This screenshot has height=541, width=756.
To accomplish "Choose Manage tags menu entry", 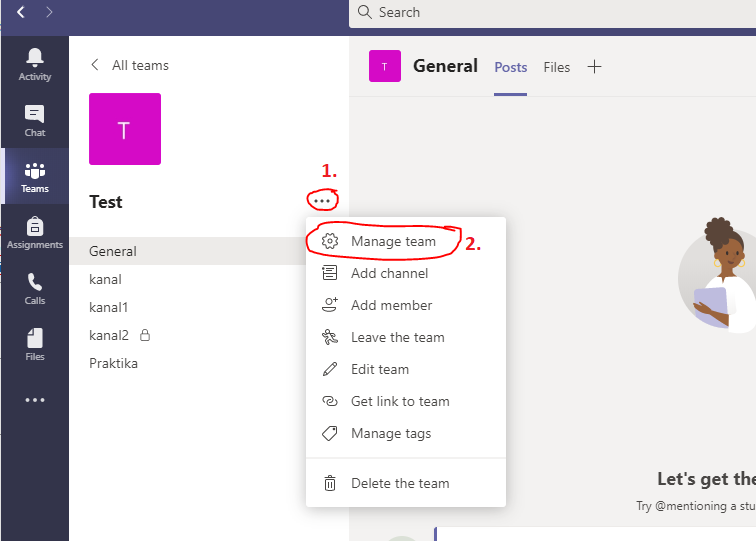I will coord(406,433).
